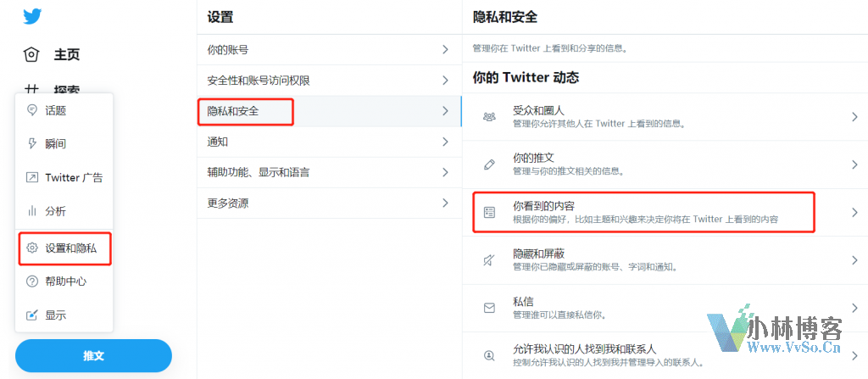This screenshot has height=379, width=868.
Task: Open 隐藏和屏蔽 via its chevron
Action: coord(854,259)
